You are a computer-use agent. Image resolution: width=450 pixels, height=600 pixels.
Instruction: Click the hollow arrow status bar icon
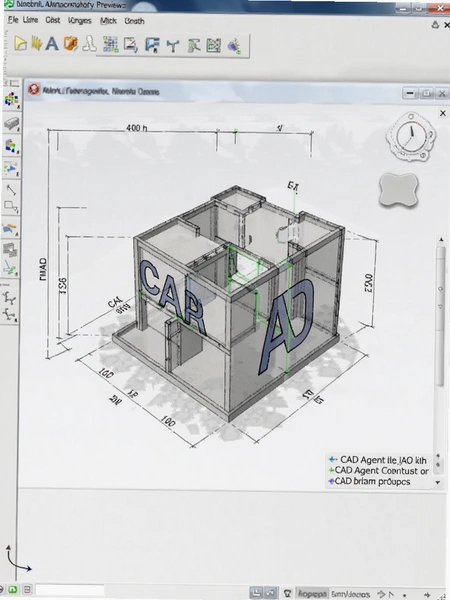coord(381,594)
